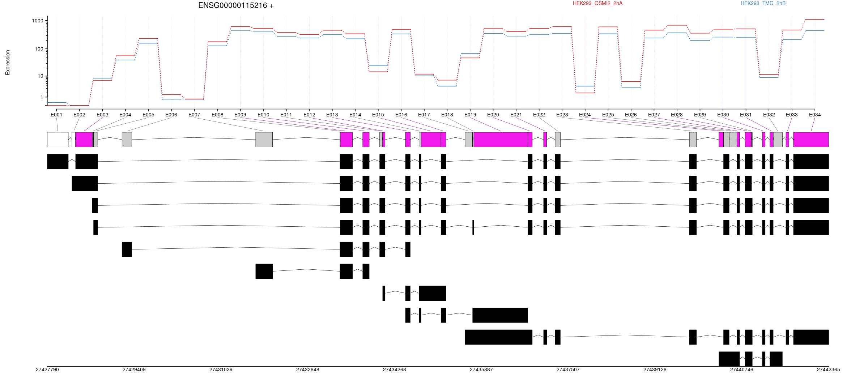The width and height of the screenshot is (868, 376).
Task: Click genomic coordinate 27434268
Action: (x=395, y=370)
